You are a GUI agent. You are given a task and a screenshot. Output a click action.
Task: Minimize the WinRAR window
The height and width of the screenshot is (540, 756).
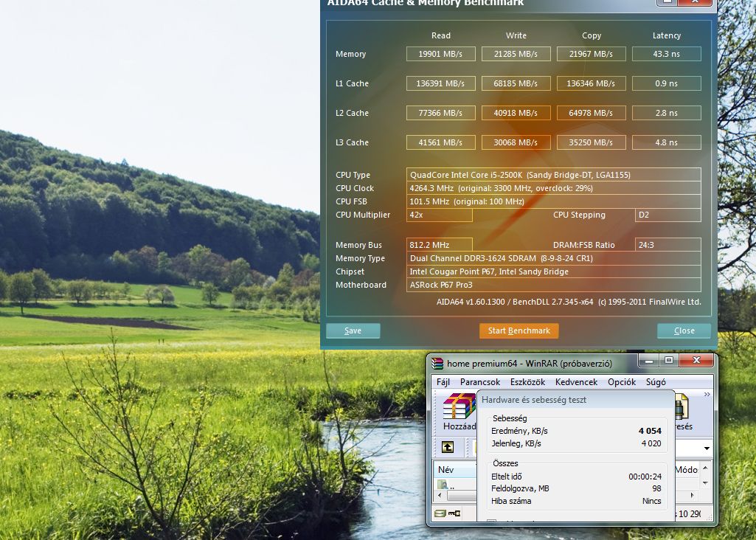point(649,361)
